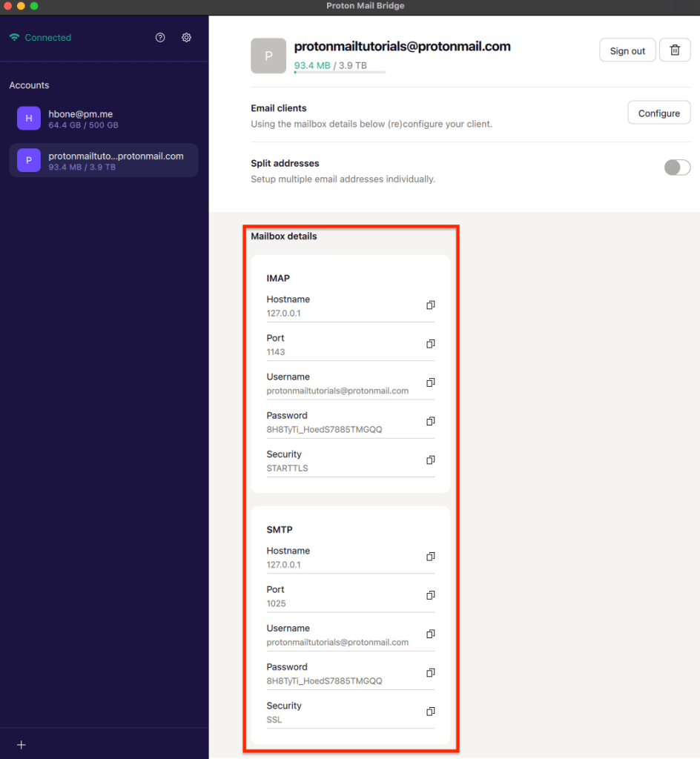Click the Proton Mail Bridge window title

pyautogui.click(x=365, y=6)
